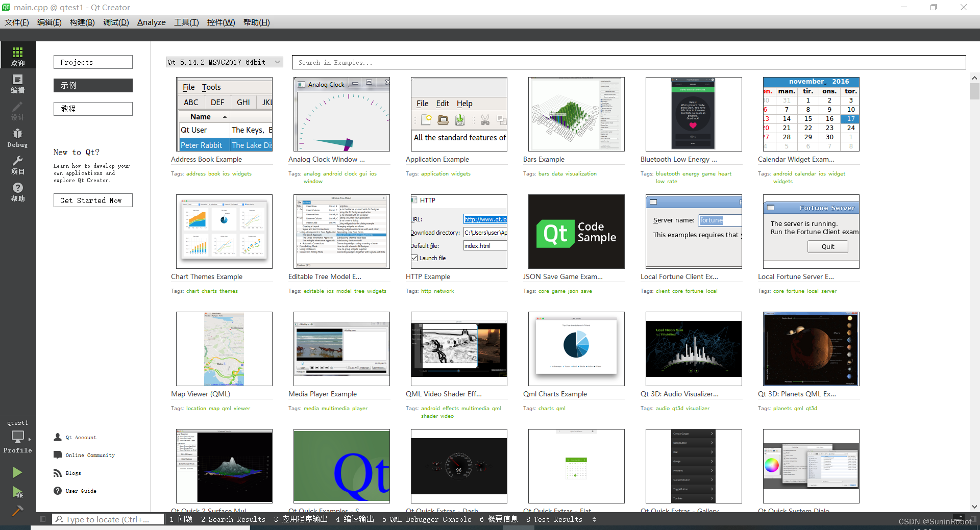The width and height of the screenshot is (980, 530).
Task: Open the 5 QML Debugger Console pane
Action: pyautogui.click(x=427, y=519)
